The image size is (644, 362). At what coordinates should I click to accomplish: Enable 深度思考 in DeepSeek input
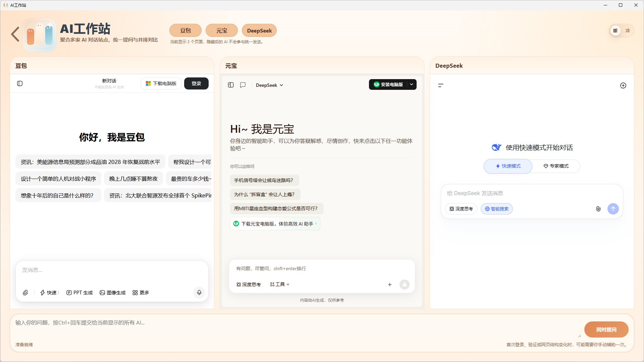point(461,209)
